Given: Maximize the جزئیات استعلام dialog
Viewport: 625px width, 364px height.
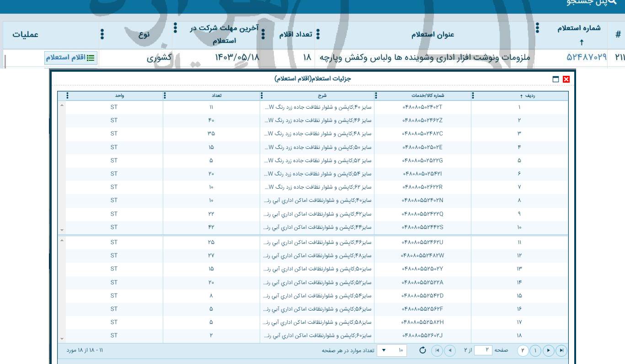Looking at the screenshot, I should (x=556, y=79).
